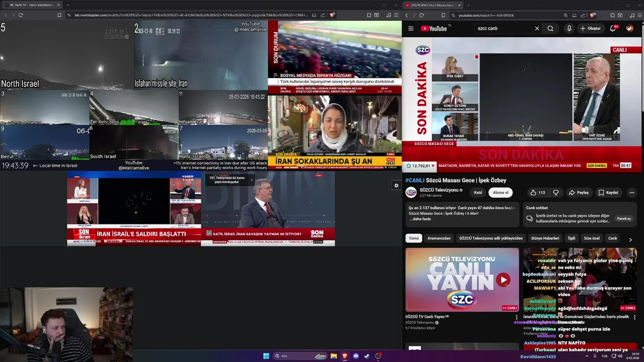
Task: Open TUR keyboard language indicator
Action: (605, 356)
